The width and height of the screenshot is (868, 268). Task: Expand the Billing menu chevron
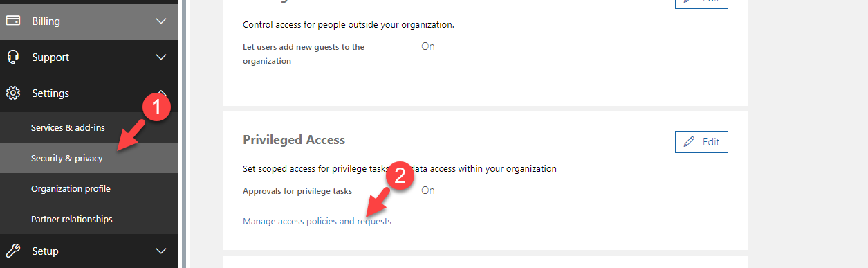[x=161, y=21]
